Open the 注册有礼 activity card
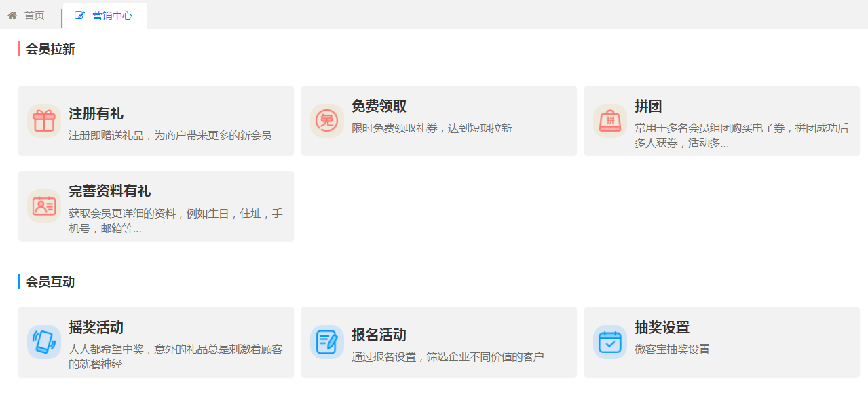 [155, 120]
